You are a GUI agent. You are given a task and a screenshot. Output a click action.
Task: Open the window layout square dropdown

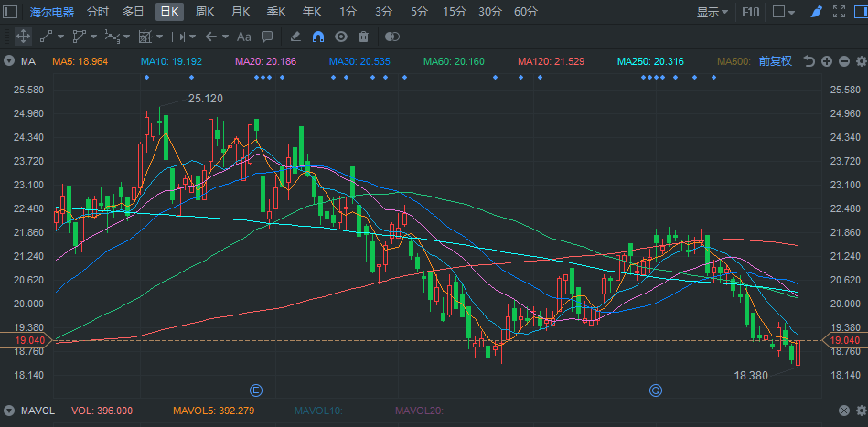[x=783, y=12]
